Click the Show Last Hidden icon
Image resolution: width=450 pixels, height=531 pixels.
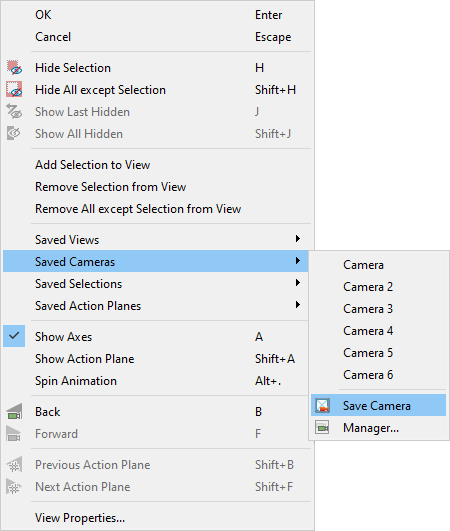[14, 112]
